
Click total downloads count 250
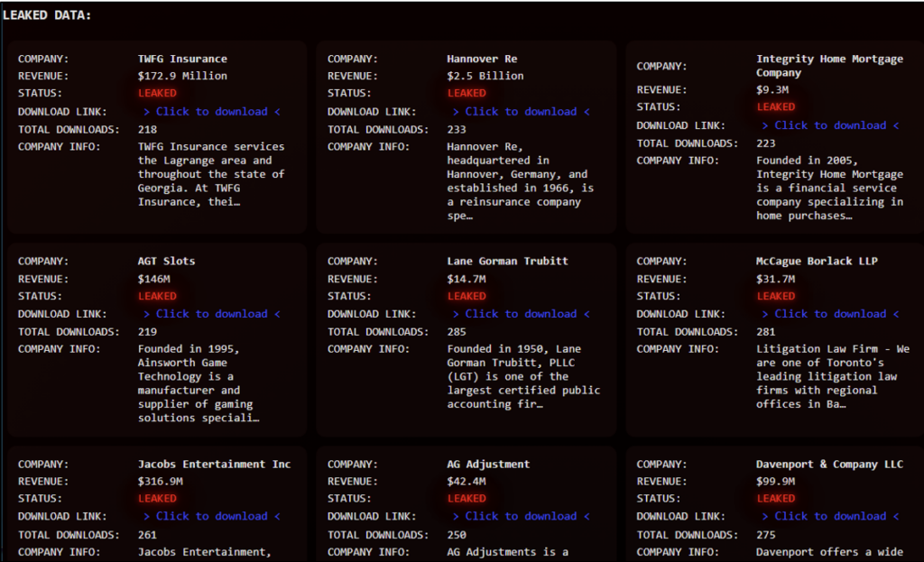tap(456, 535)
